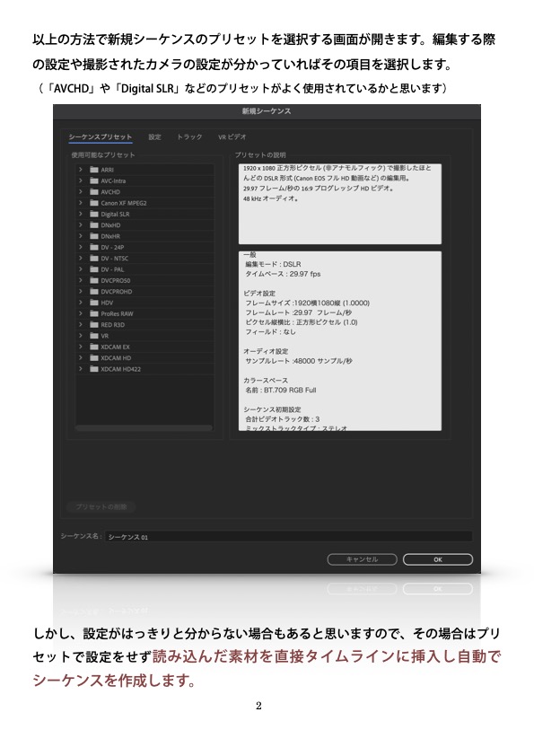The height and width of the screenshot is (756, 534).
Task: Expand the DNxHD folder chevron
Action: (x=81, y=225)
